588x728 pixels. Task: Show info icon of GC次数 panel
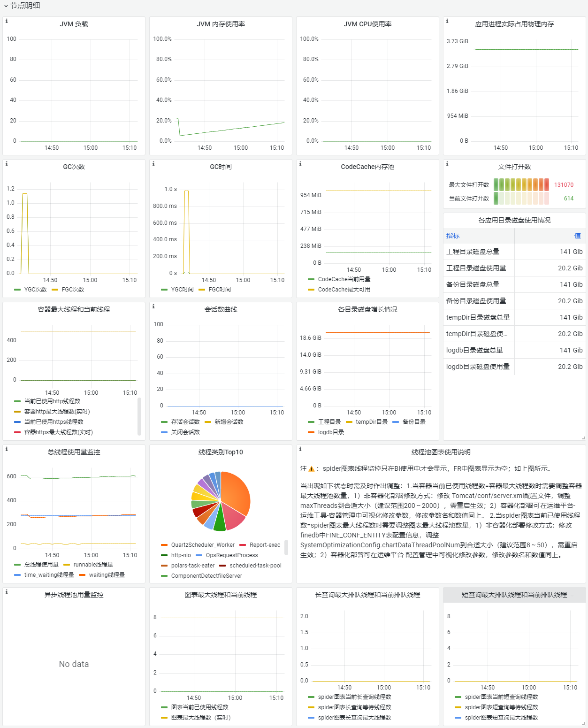click(7, 164)
